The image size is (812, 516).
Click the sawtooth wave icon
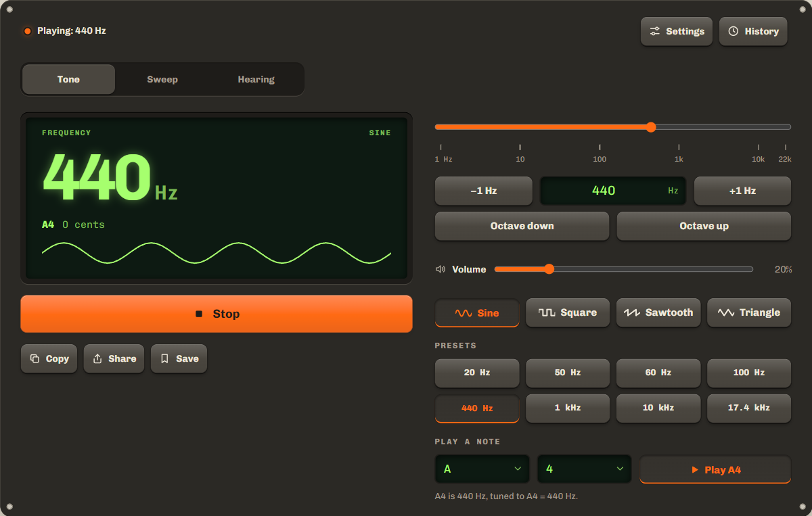[632, 313]
